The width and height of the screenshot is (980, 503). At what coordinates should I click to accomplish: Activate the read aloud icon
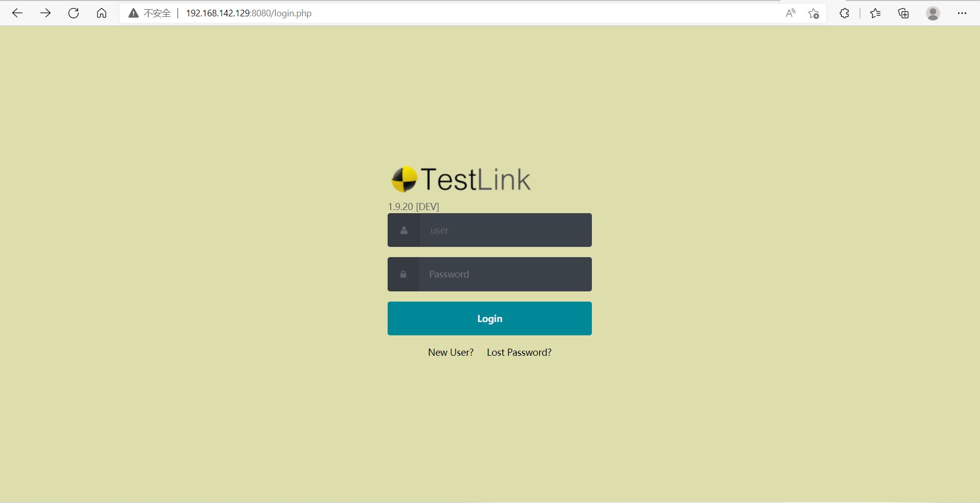pos(791,13)
